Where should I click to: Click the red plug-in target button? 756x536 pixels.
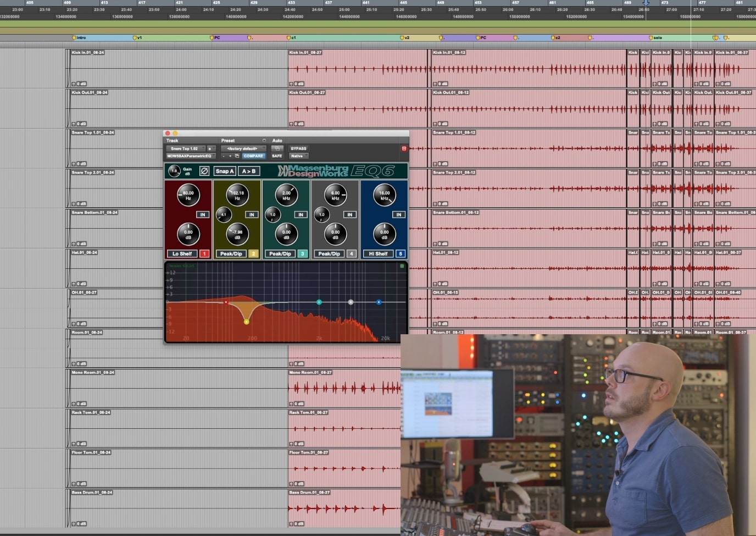[x=404, y=148]
